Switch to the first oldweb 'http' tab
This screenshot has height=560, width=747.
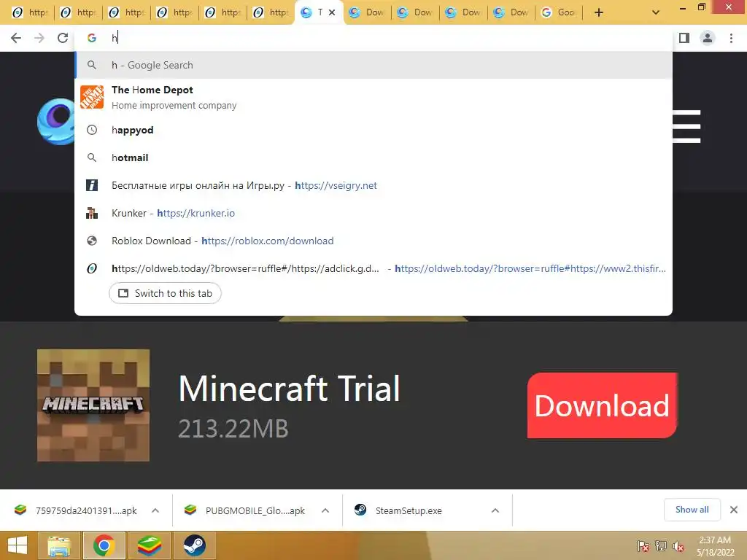point(29,12)
